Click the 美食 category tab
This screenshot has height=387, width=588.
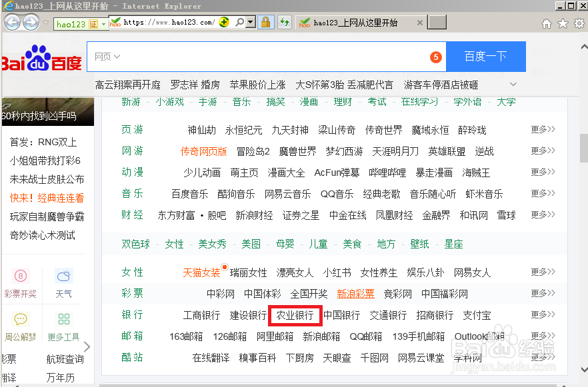pyautogui.click(x=352, y=244)
